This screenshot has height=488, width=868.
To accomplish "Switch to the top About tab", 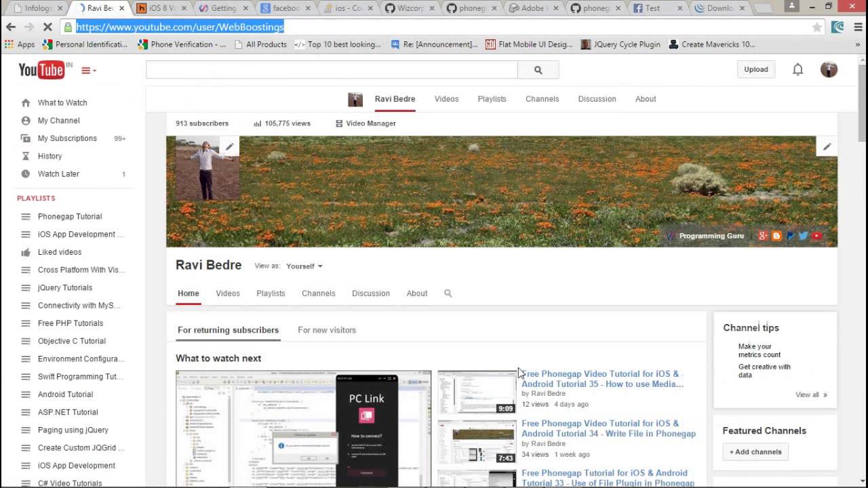I will [x=646, y=99].
